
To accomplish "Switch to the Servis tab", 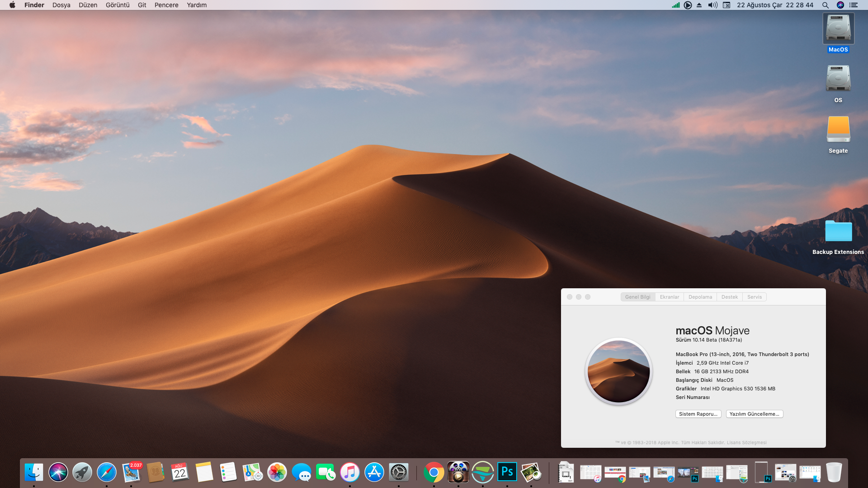I will click(x=755, y=297).
